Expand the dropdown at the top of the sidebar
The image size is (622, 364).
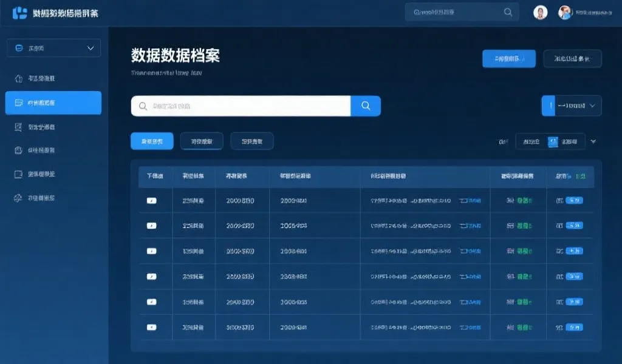(x=53, y=47)
